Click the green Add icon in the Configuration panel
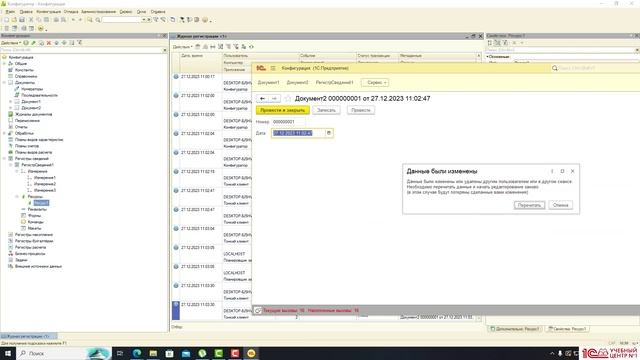Screen dimensions: 640x360 26,43
